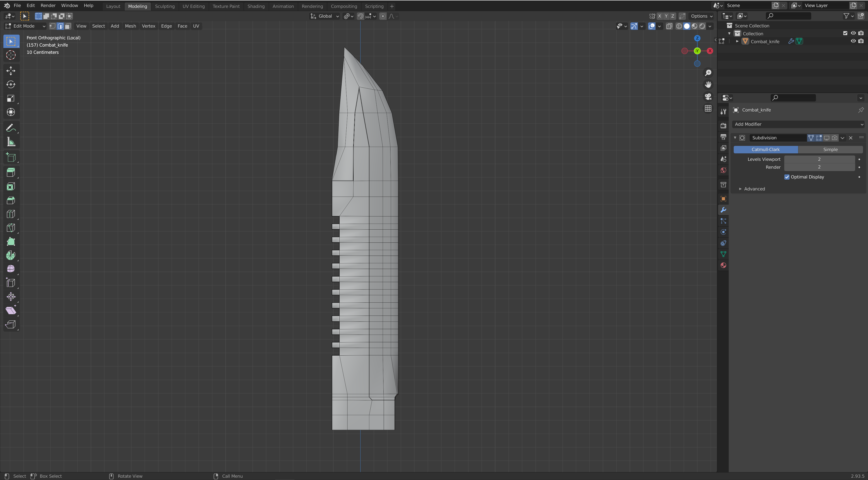868x480 pixels.
Task: Disable Combat_knife render camera icon
Action: pos(861,41)
